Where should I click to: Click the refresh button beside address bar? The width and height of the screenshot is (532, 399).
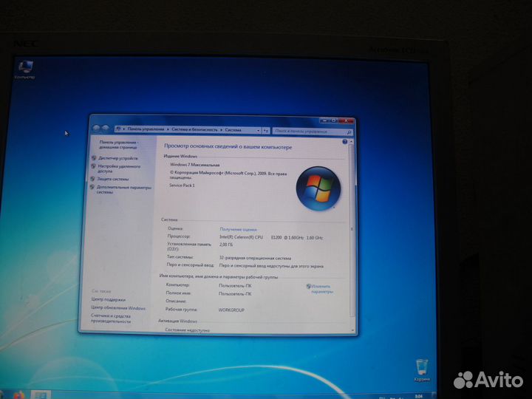pyautogui.click(x=266, y=130)
